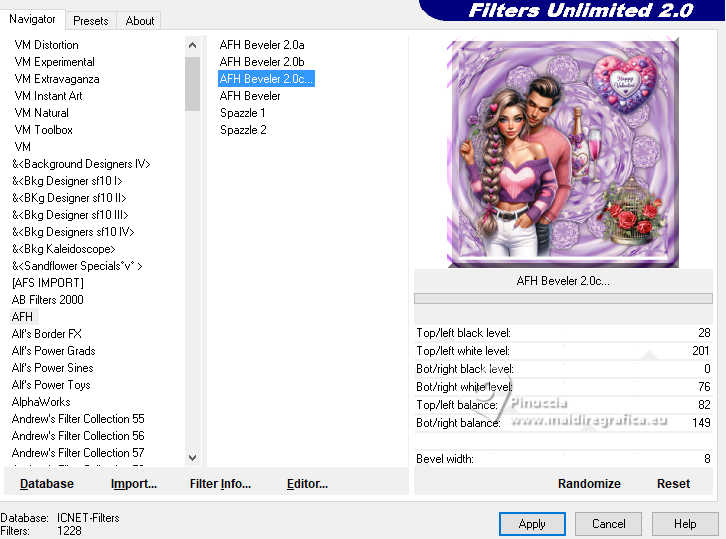Select the plain VM category
The width and height of the screenshot is (726, 539).
pos(23,147)
